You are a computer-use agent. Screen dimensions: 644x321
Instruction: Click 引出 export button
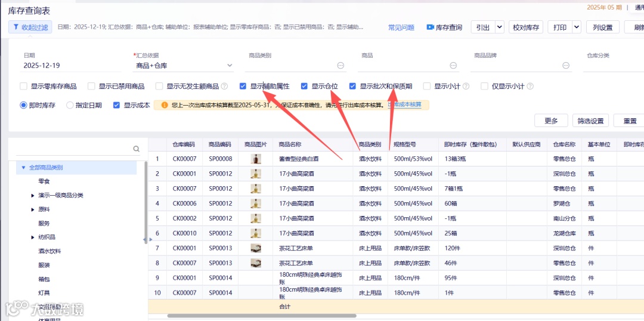(x=483, y=27)
